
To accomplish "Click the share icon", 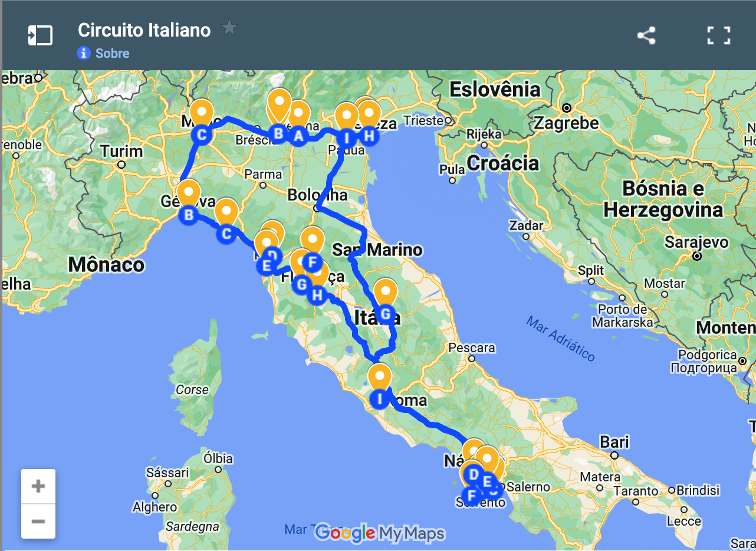I will click(646, 35).
